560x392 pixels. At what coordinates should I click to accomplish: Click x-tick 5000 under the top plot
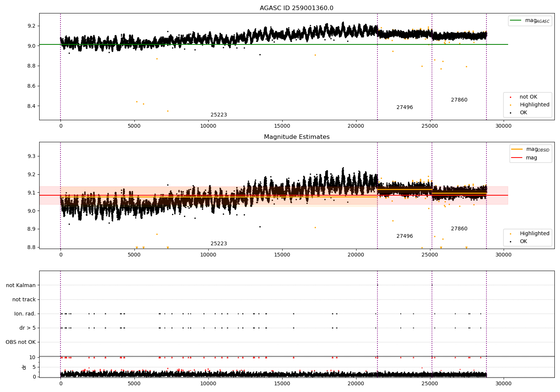coord(134,126)
